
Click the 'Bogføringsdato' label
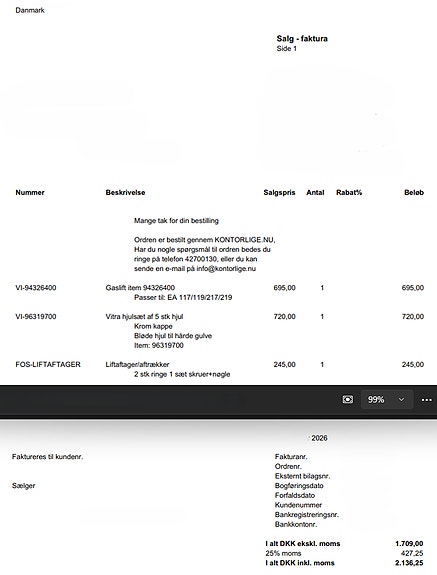[299, 486]
